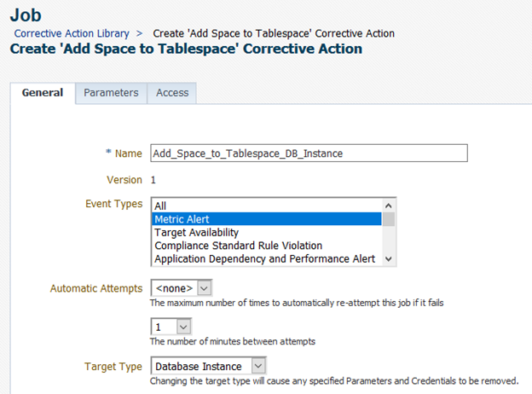Viewport: 532px width, 394px height.
Task: Click the Event Types scrollbar thumb
Action: point(389,219)
